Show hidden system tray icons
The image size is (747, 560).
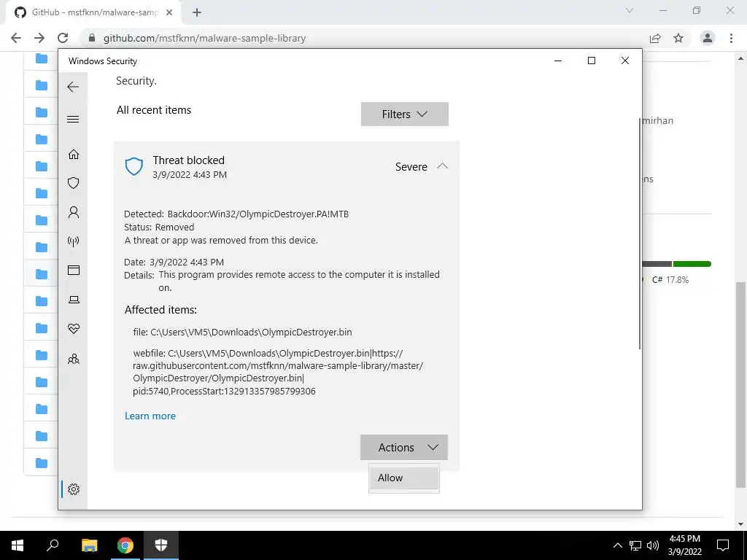617,545
